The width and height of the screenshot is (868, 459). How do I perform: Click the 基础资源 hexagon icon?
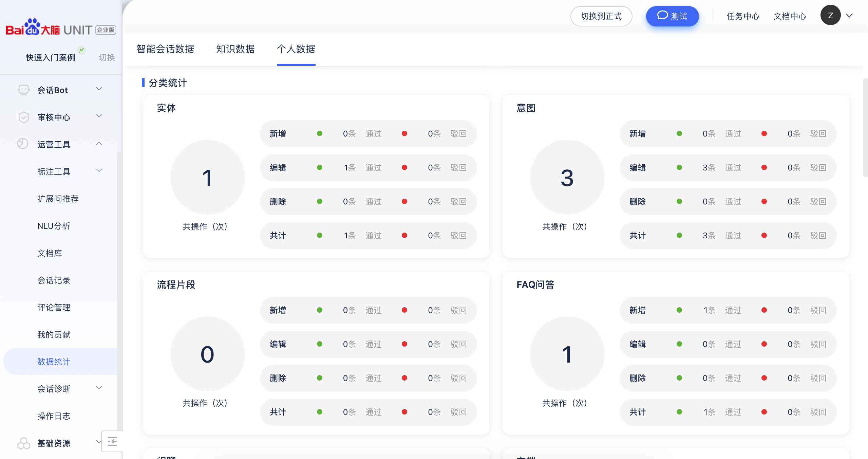point(23,443)
